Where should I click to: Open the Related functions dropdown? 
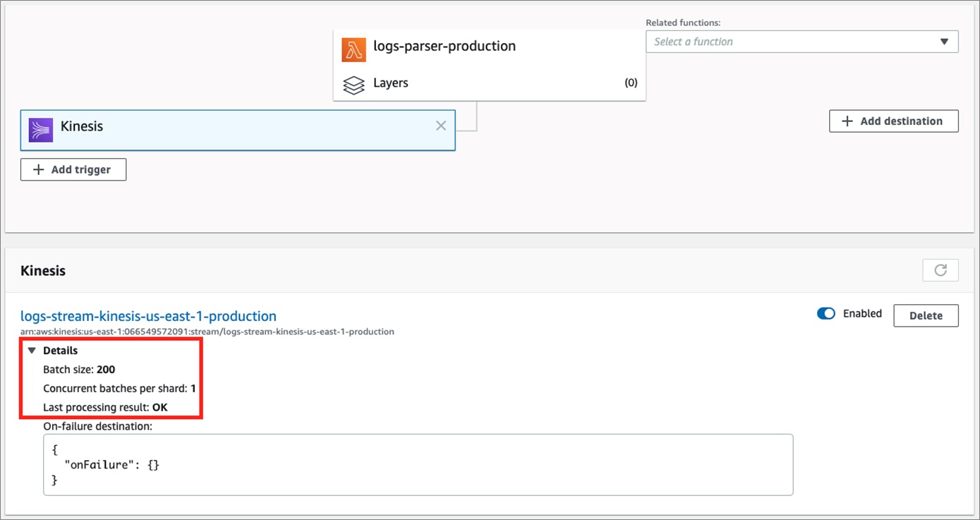(x=802, y=42)
